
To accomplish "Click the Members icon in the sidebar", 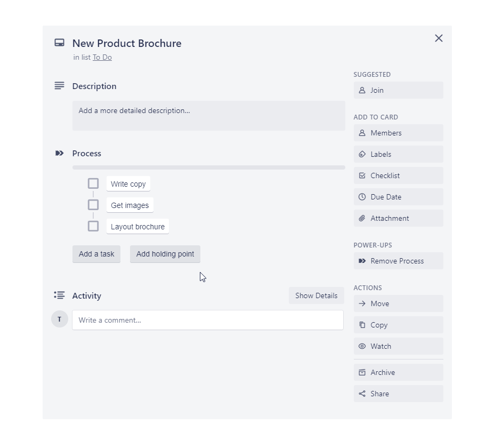I will 363,133.
